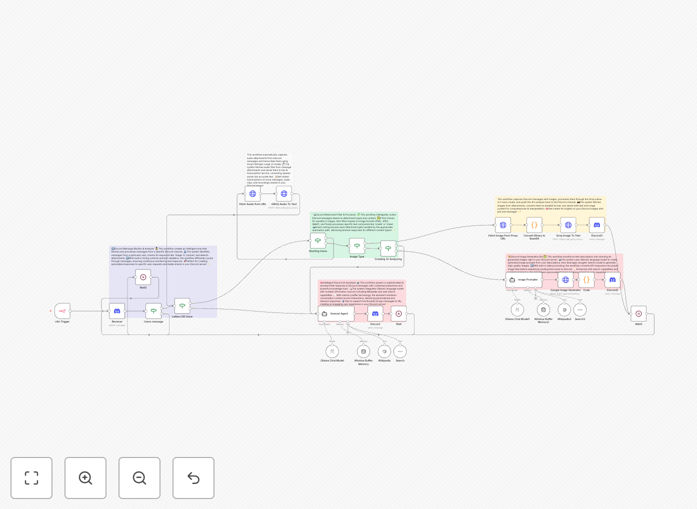This screenshot has width=697, height=509.
Task: Click the red sticky note above General Agent
Action: (361, 292)
